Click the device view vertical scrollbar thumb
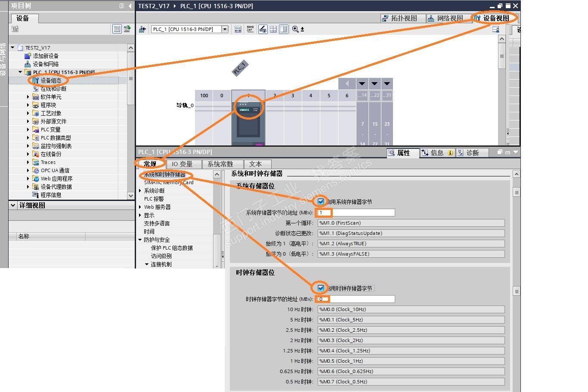The height and width of the screenshot is (392, 588). pyautogui.click(x=501, y=56)
